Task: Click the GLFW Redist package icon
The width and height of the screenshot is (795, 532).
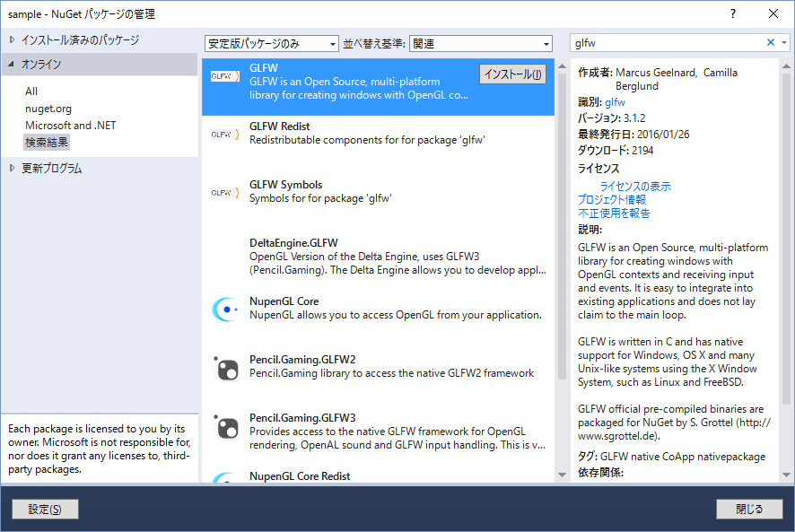Action: pyautogui.click(x=225, y=135)
